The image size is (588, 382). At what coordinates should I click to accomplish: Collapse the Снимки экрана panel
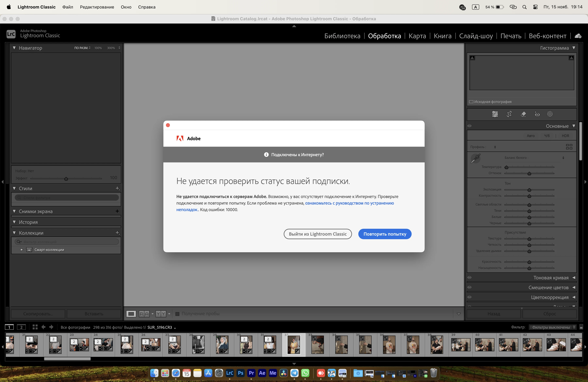click(14, 211)
